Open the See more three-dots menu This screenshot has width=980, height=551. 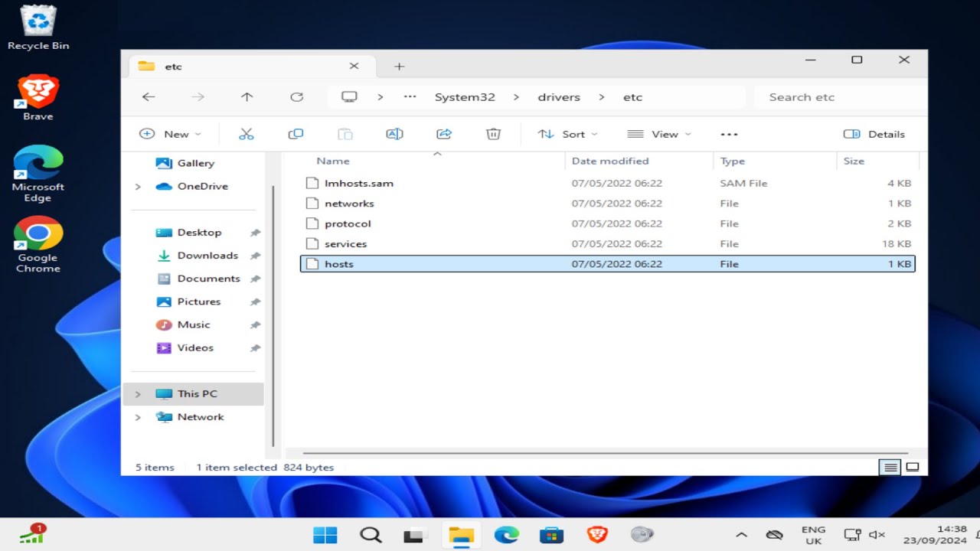[729, 134]
